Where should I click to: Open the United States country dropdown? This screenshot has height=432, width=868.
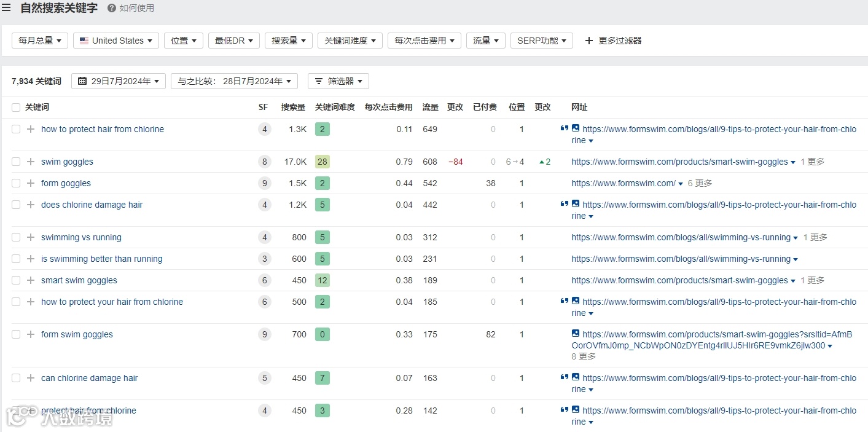[116, 41]
